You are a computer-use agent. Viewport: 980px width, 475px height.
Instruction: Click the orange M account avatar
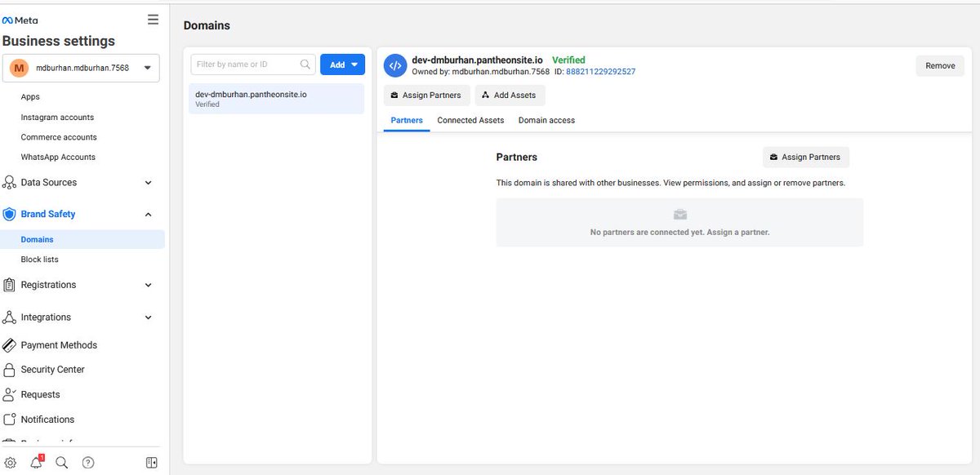(x=20, y=69)
